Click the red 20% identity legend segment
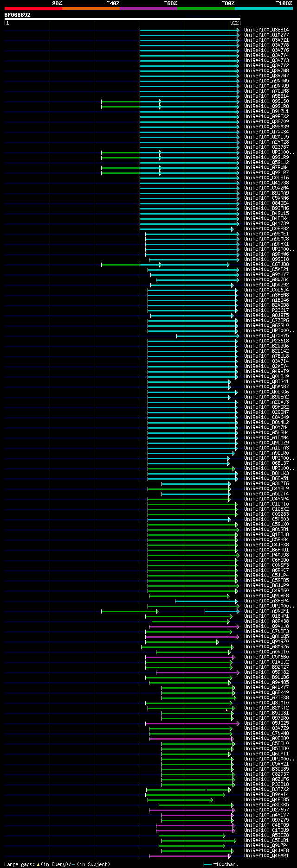The image size is (297, 868). click(33, 8)
